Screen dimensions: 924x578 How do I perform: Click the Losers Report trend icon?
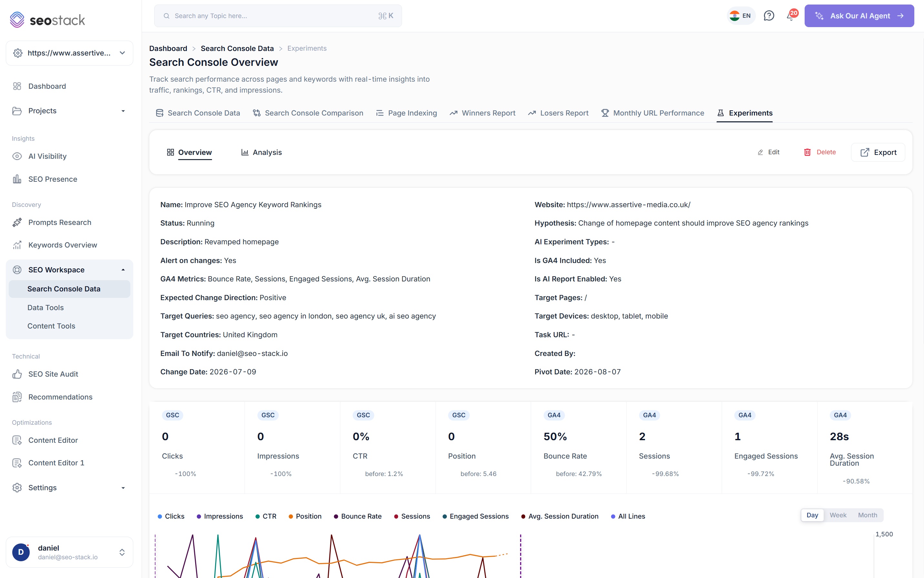pyautogui.click(x=532, y=113)
